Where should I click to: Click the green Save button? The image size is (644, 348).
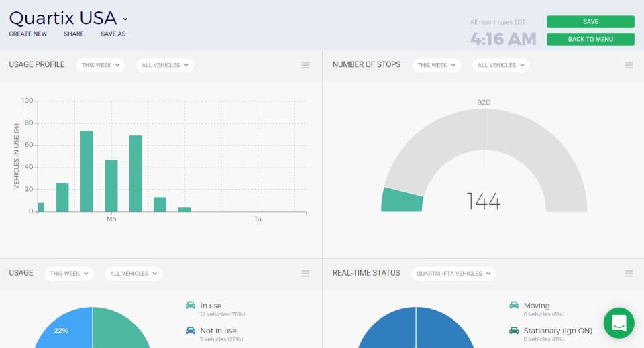[590, 21]
